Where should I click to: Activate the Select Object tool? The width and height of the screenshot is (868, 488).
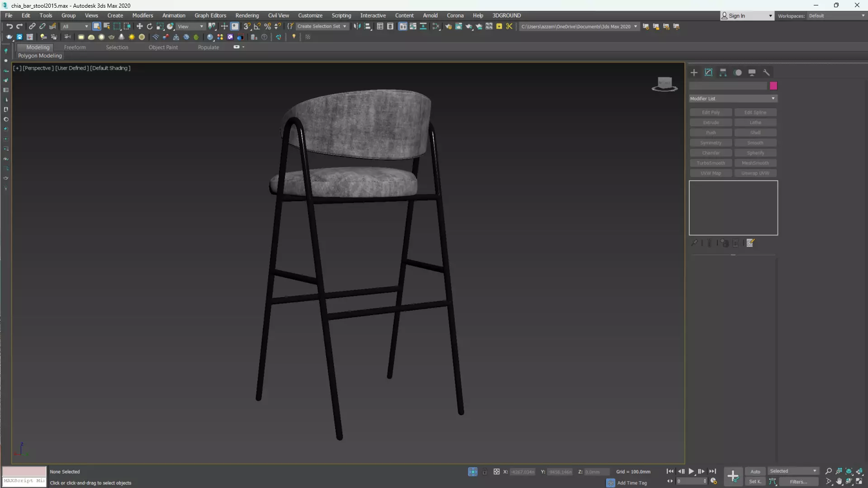point(96,26)
